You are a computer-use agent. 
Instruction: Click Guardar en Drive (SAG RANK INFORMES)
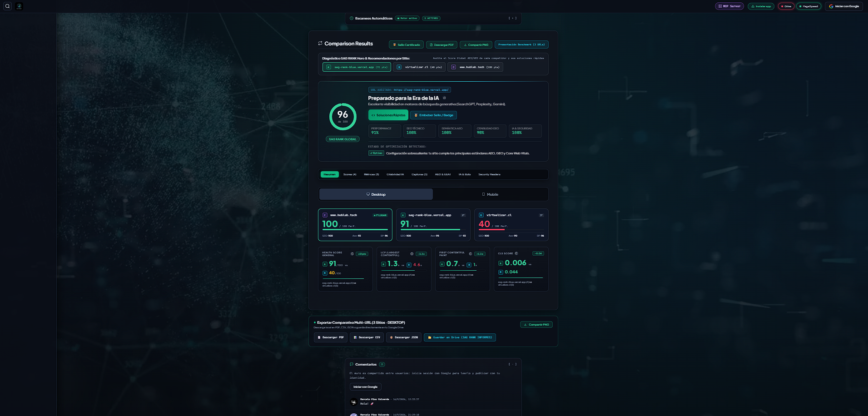[x=460, y=337]
